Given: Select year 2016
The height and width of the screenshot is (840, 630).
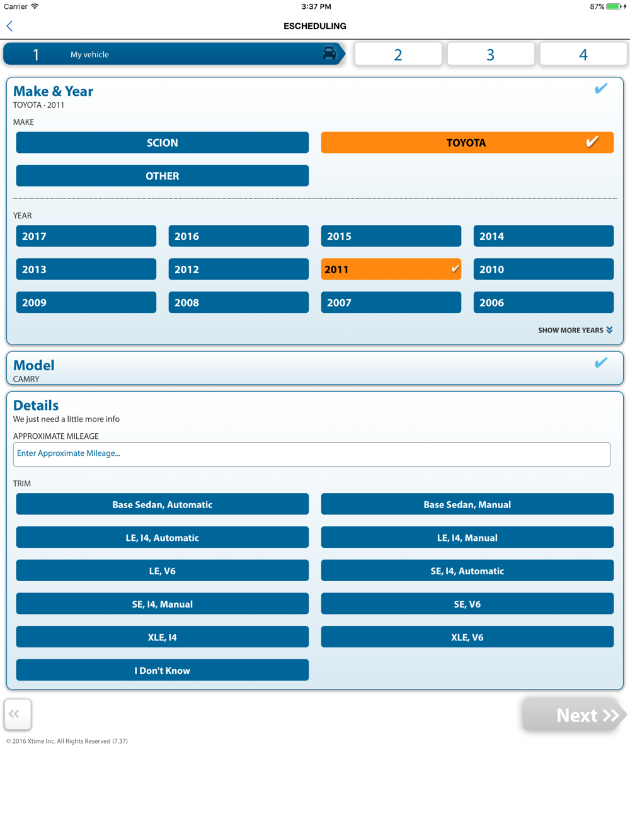Looking at the screenshot, I should click(x=239, y=236).
